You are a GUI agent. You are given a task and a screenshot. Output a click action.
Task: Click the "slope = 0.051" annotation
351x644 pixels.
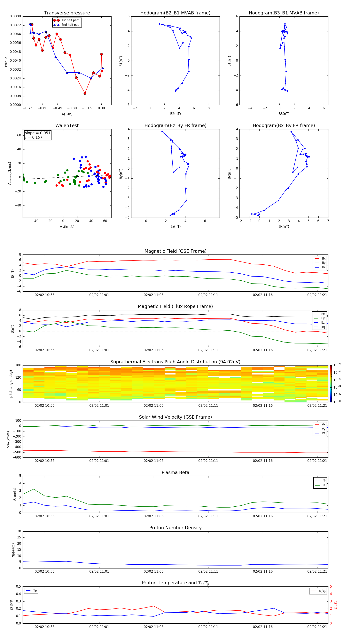37,133
